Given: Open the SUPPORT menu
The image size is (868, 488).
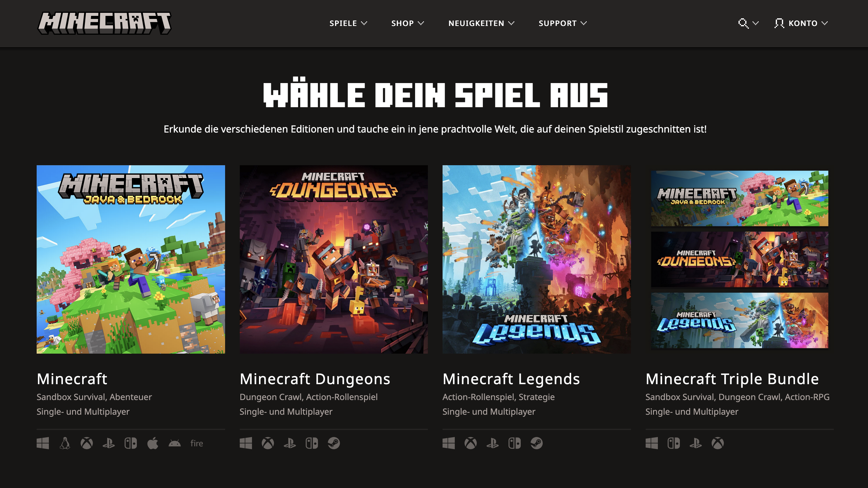Looking at the screenshot, I should click(x=563, y=23).
